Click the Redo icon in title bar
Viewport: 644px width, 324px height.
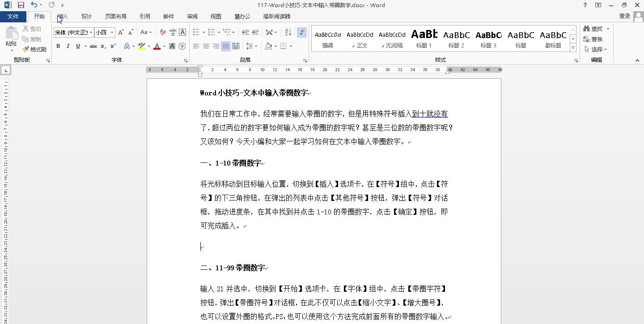[51, 5]
